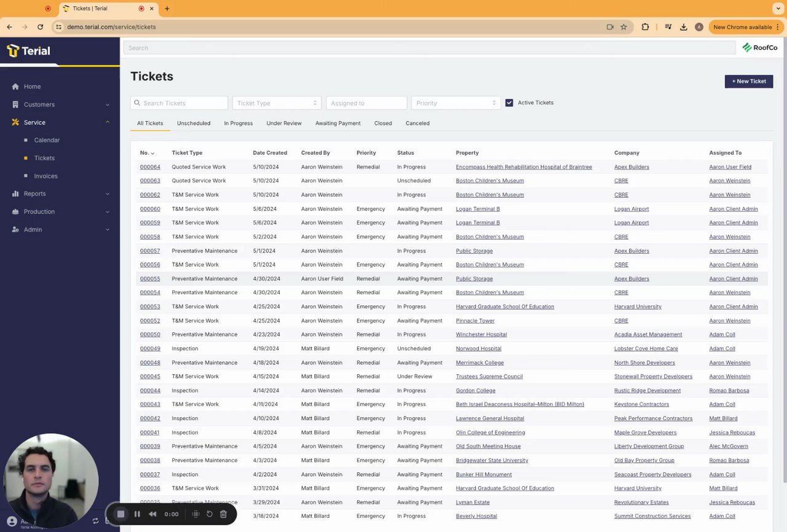Expand the Customers menu chevron

pos(108,104)
